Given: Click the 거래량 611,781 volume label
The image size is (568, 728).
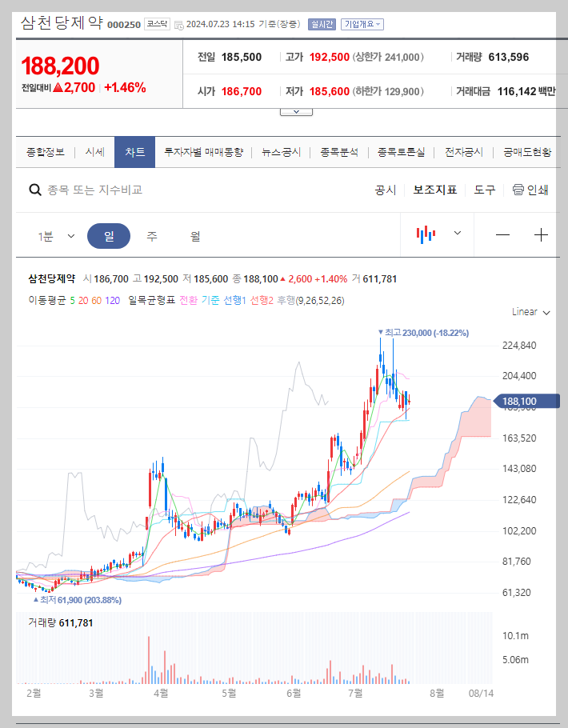Looking at the screenshot, I should click(60, 622).
